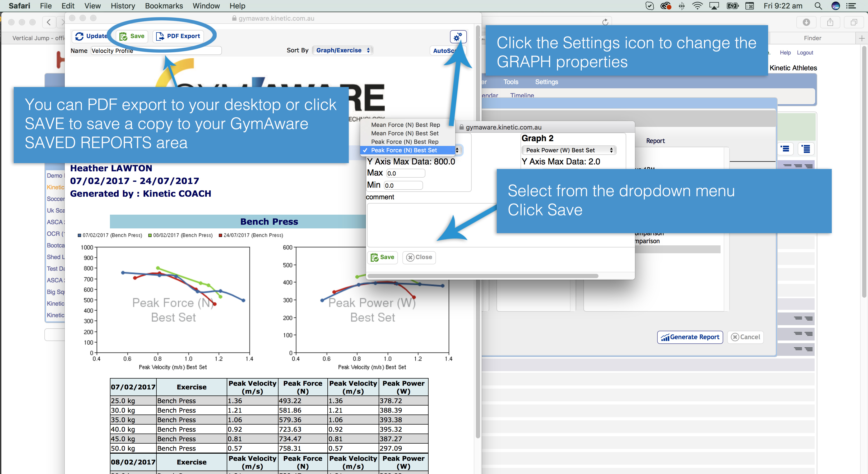This screenshot has height=474, width=868.
Task: Switch to Vertical Jump tab
Action: 38,38
